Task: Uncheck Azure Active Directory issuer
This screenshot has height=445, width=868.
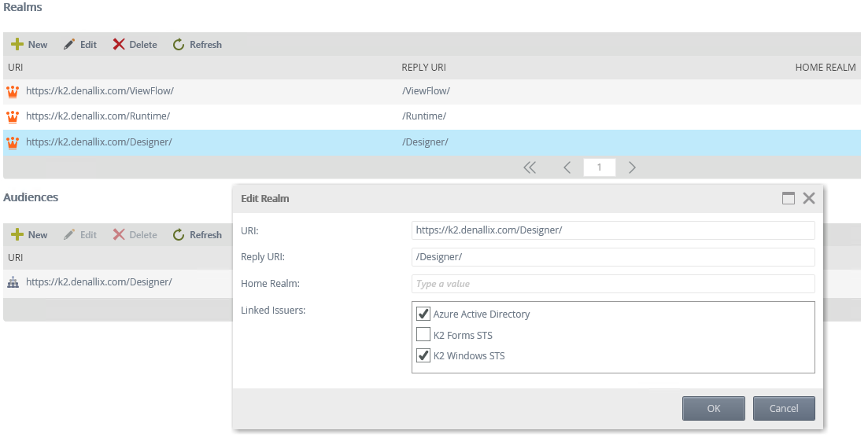Action: [423, 314]
